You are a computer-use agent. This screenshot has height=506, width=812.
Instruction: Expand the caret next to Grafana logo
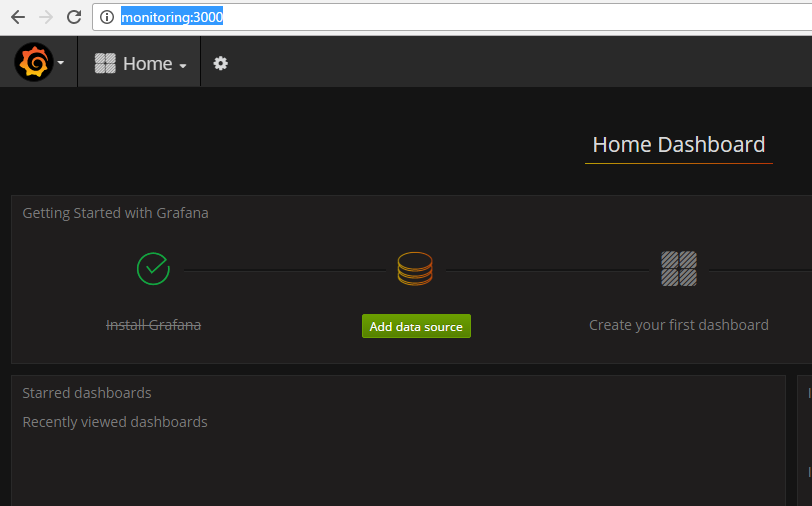[x=61, y=63]
